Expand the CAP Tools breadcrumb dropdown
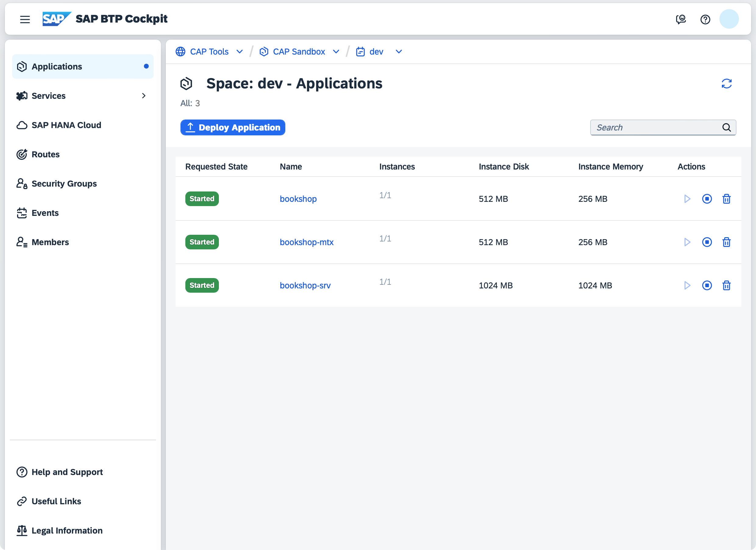756x550 pixels. click(239, 52)
